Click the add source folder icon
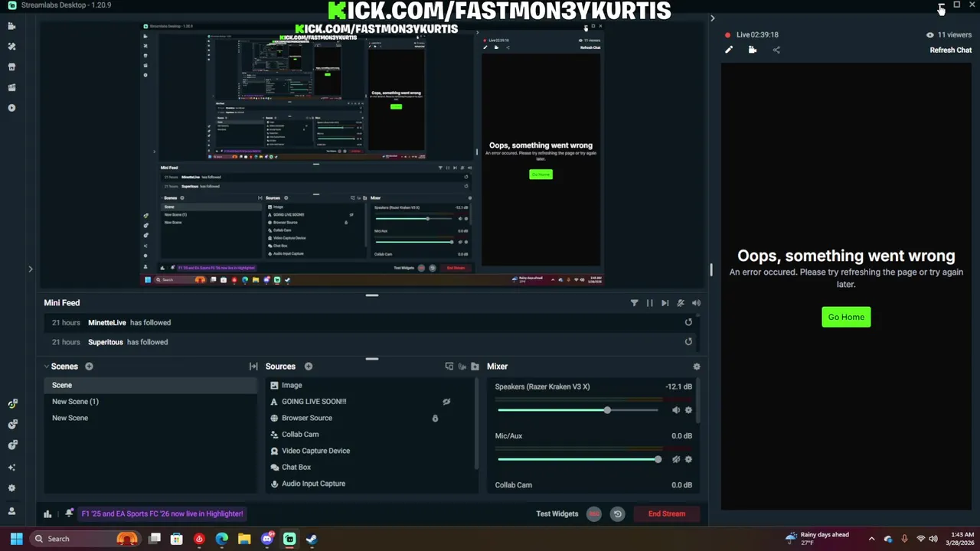980x551 pixels. (475, 367)
